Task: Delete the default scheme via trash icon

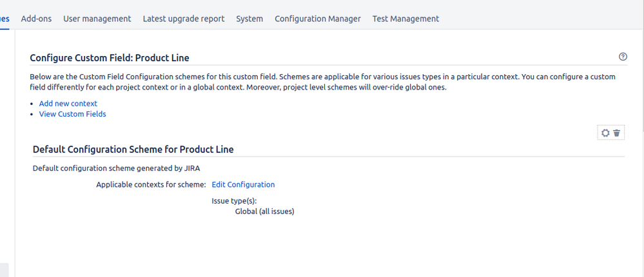Action: 617,133
